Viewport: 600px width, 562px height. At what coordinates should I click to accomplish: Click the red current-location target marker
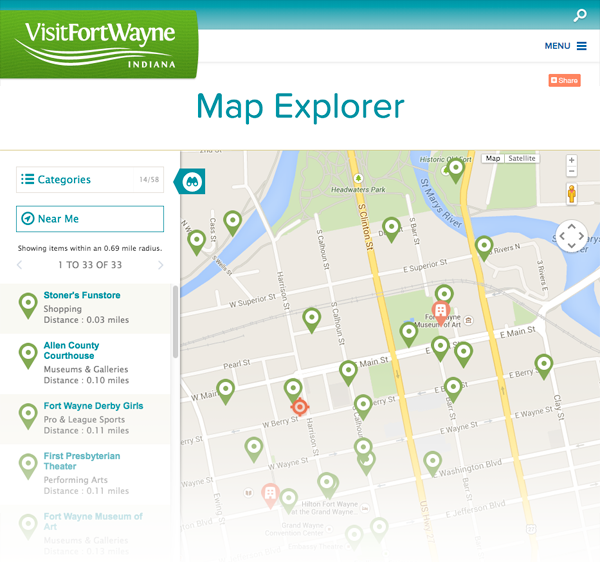[x=300, y=406]
